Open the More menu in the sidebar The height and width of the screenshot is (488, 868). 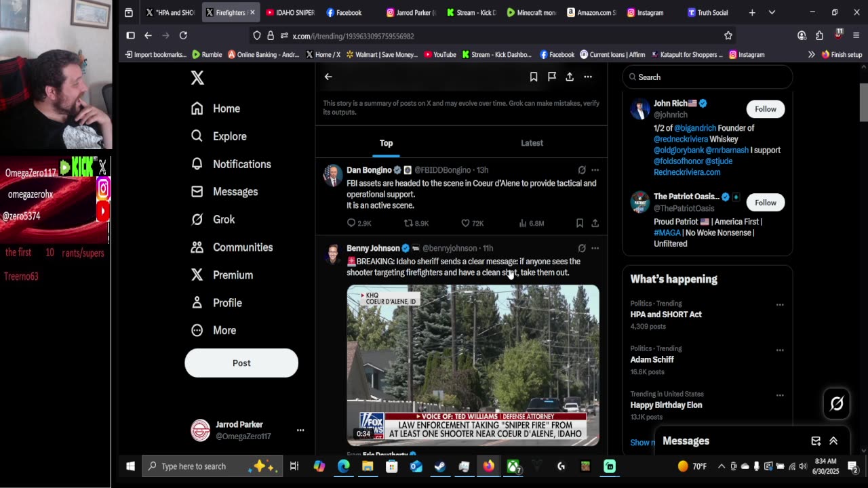214,331
